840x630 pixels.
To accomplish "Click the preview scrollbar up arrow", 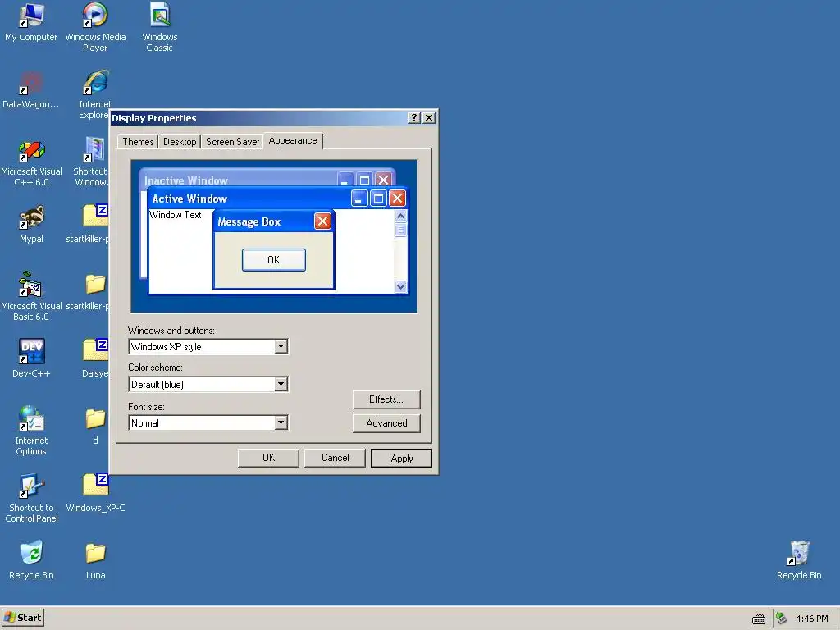I will tap(400, 216).
